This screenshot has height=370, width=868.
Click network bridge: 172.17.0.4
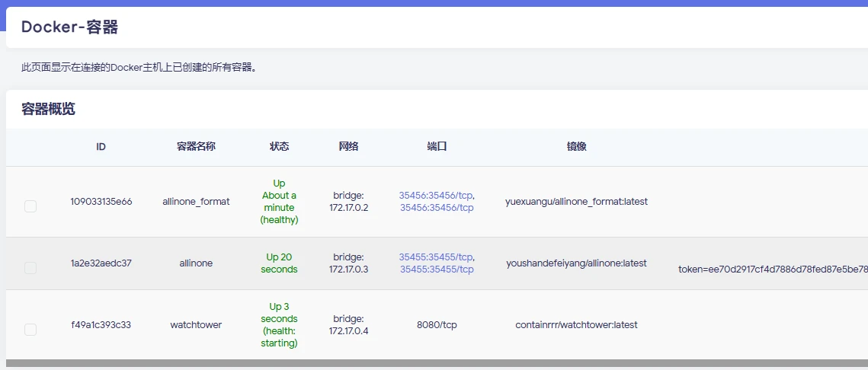click(349, 324)
